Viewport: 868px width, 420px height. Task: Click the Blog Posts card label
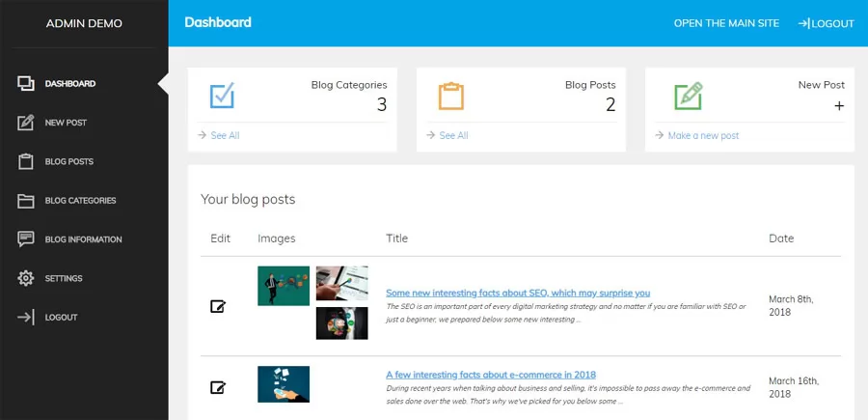tap(590, 85)
